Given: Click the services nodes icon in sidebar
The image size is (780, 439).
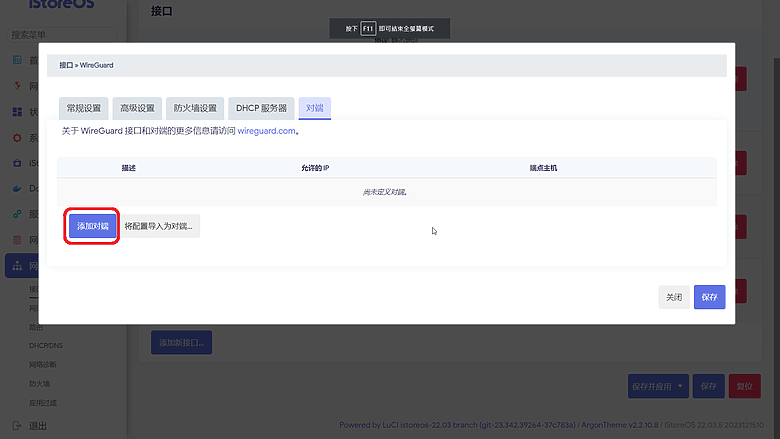Looking at the screenshot, I should click(x=17, y=214).
